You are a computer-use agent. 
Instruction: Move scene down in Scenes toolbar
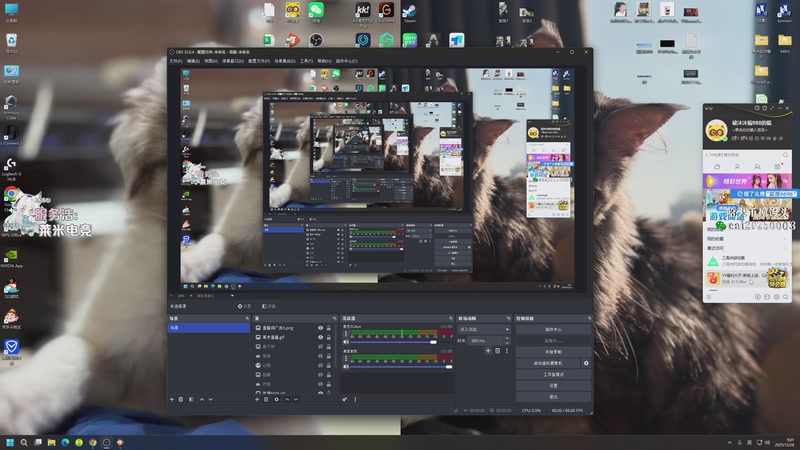pos(210,399)
